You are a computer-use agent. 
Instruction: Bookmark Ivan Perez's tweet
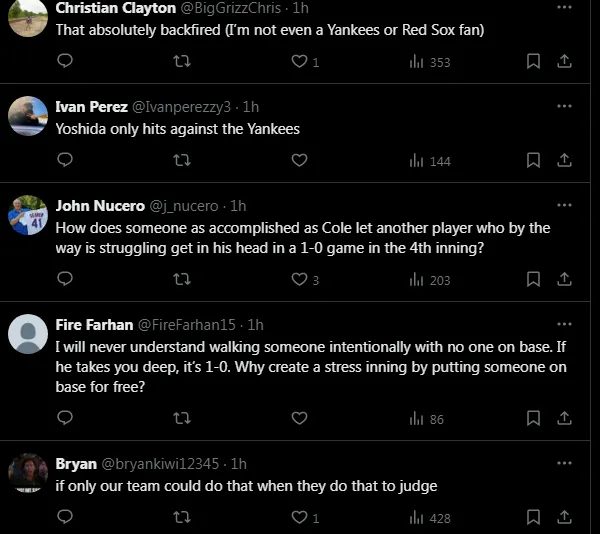533,160
